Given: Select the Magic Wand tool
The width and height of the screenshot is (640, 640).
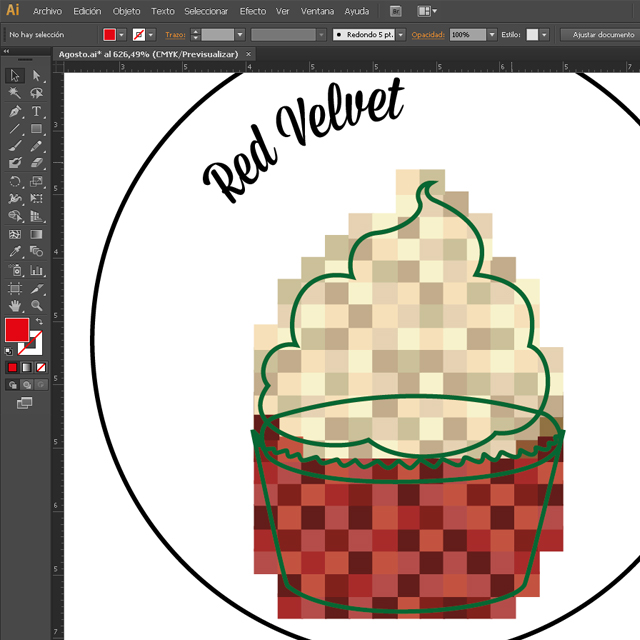Looking at the screenshot, I should coord(15,93).
